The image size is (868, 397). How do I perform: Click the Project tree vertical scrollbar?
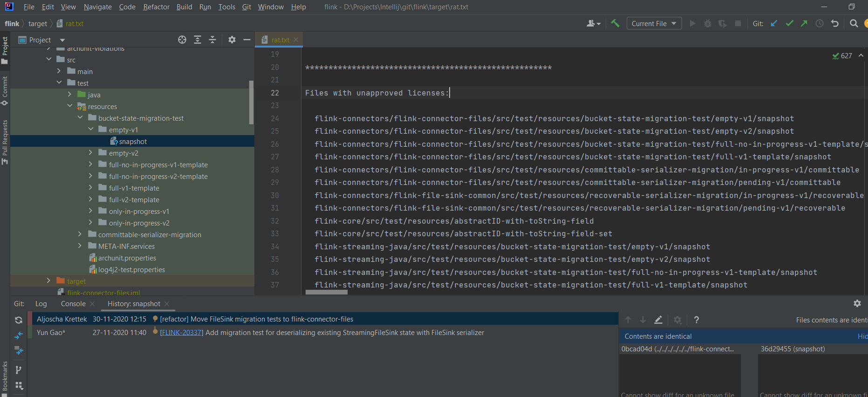pyautogui.click(x=252, y=103)
